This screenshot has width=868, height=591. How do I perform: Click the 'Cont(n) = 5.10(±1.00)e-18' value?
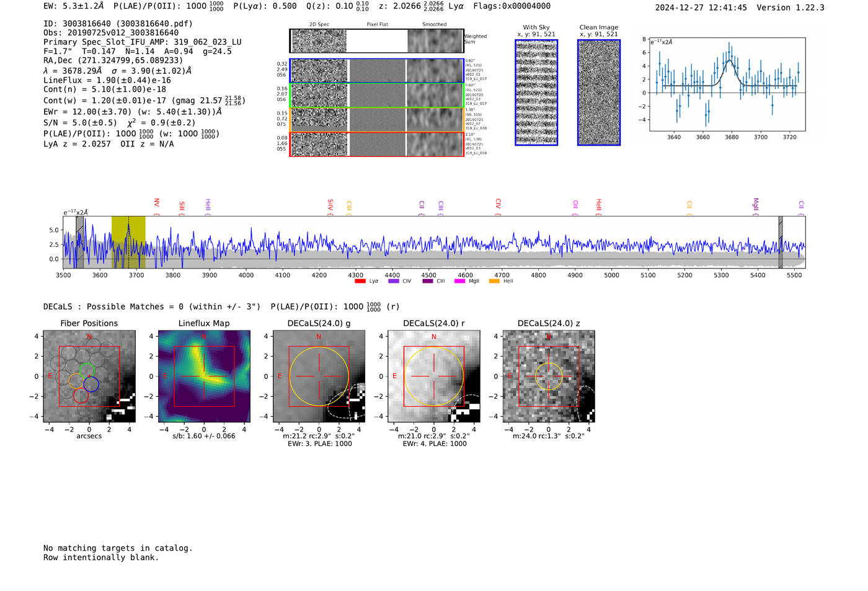tap(105, 89)
